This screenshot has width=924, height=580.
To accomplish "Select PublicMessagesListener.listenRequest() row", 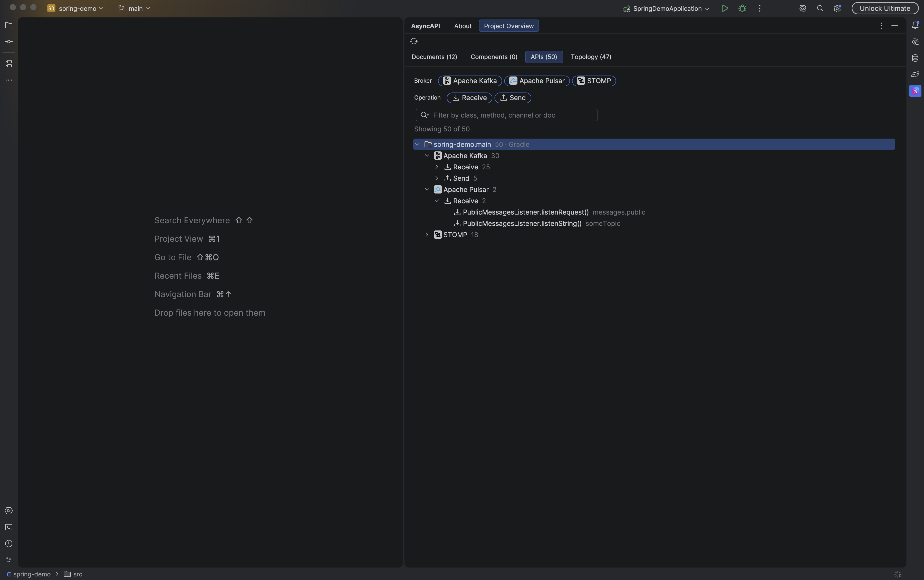I will [x=654, y=212].
